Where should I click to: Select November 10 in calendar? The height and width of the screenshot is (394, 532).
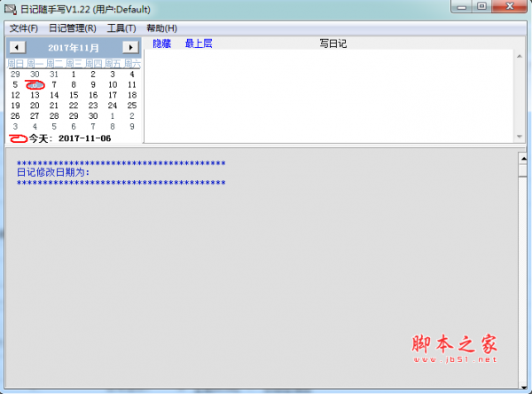(x=113, y=84)
